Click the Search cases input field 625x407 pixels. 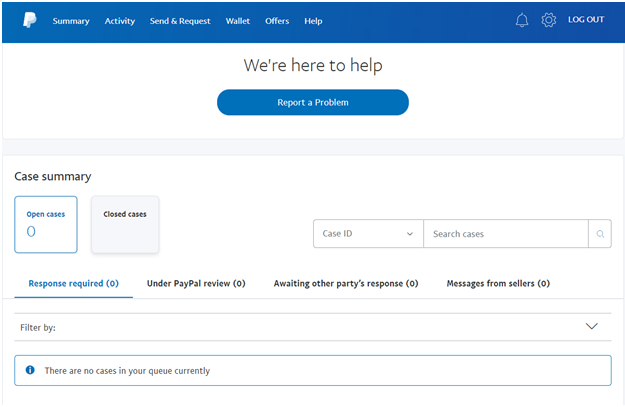(505, 234)
